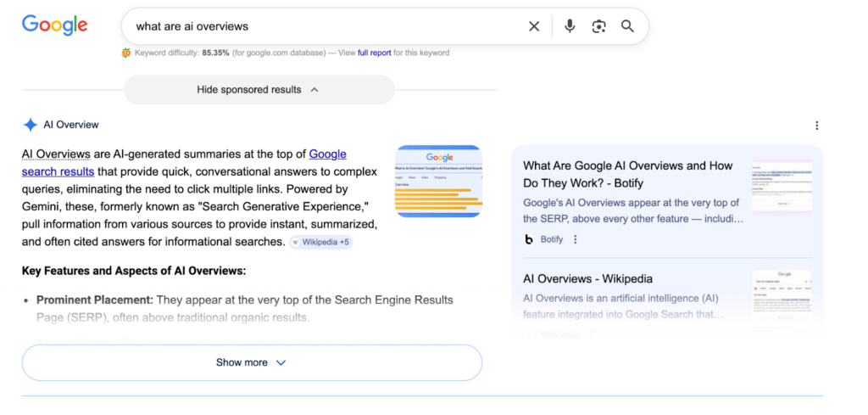
Task: Open Google Lens image search icon
Action: click(599, 26)
